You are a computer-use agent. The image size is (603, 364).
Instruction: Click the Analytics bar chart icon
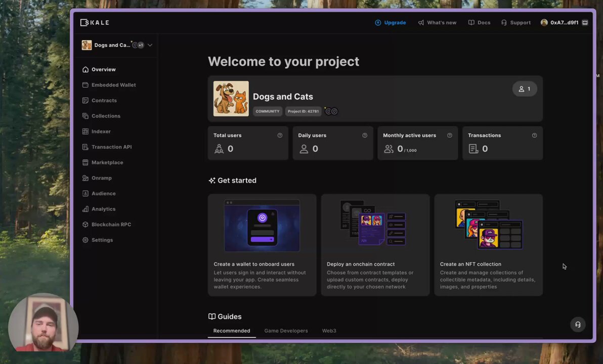[85, 209]
